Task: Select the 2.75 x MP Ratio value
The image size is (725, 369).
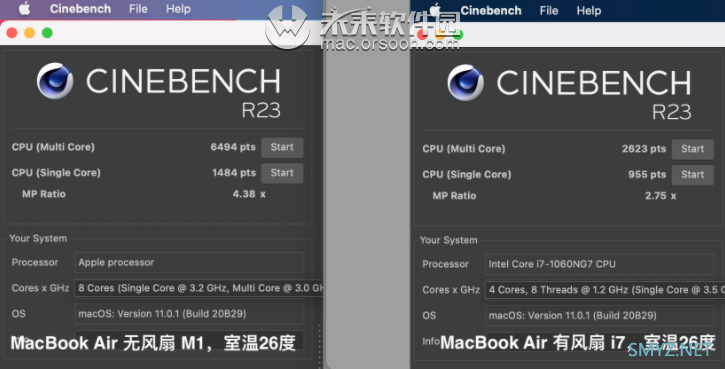Action: [x=660, y=196]
